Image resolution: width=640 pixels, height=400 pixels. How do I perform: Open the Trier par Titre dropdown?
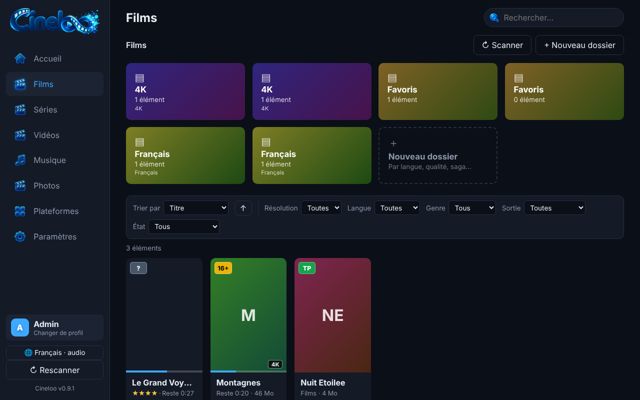click(x=196, y=208)
